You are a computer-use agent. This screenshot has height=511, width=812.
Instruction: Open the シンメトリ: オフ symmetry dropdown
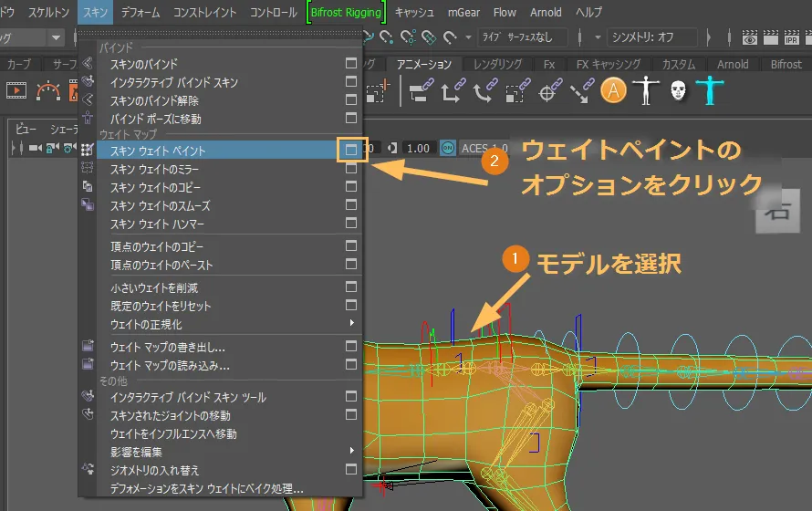click(x=651, y=37)
